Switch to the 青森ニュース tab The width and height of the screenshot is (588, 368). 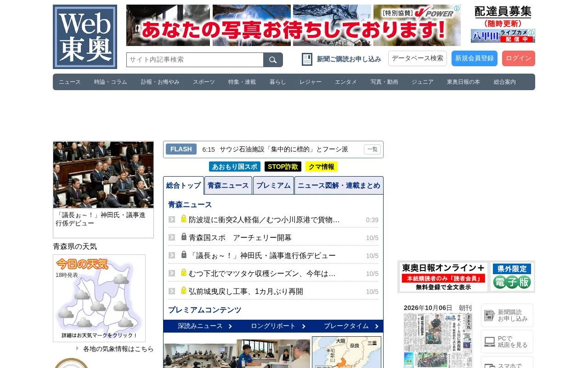(228, 185)
